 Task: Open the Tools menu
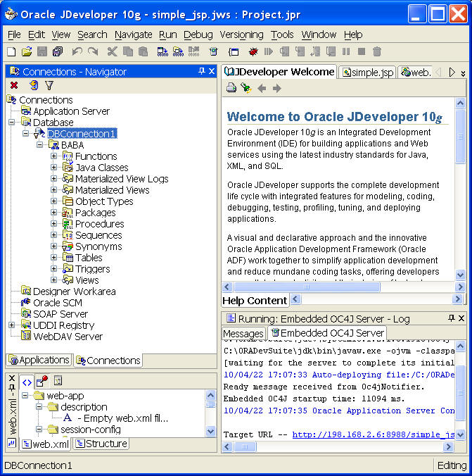(x=282, y=35)
